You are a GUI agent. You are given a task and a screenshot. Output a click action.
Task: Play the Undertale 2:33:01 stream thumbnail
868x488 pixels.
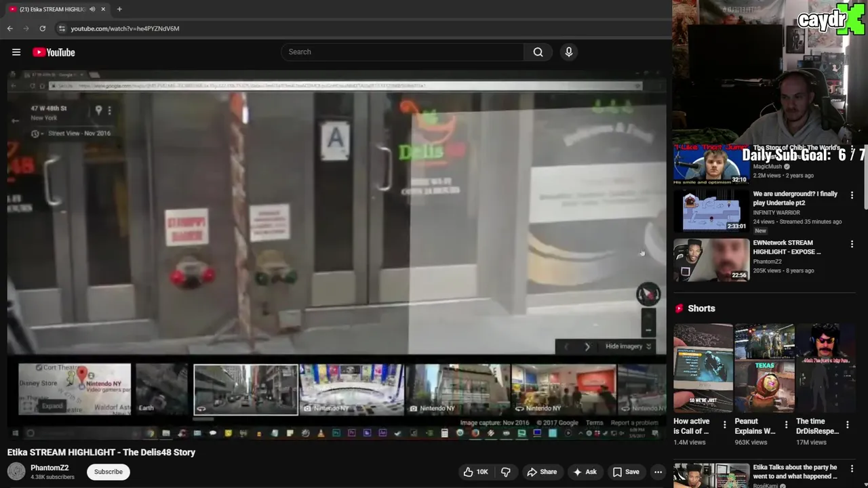(711, 211)
